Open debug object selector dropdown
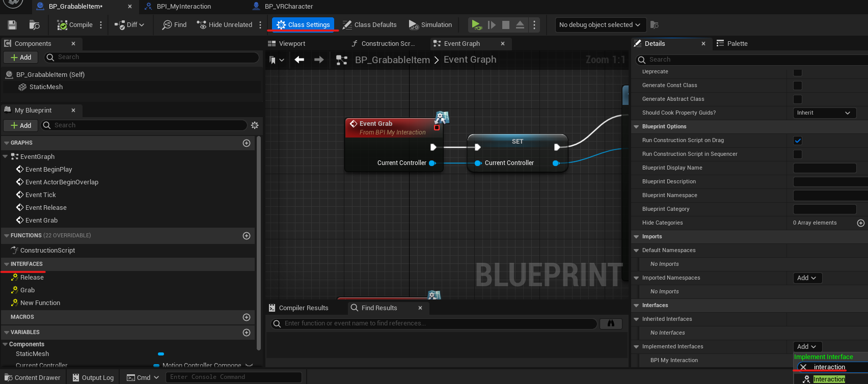The width and height of the screenshot is (868, 384). [x=600, y=25]
